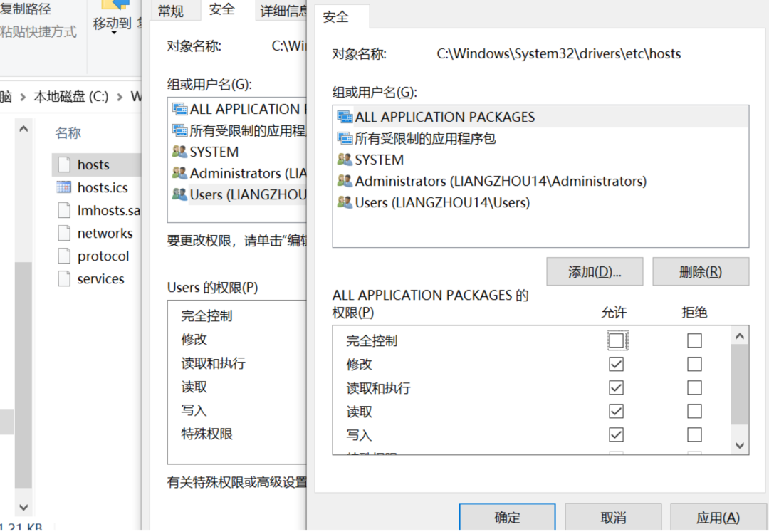Click 应用(A) button
This screenshot has width=769, height=532.
pyautogui.click(x=718, y=517)
